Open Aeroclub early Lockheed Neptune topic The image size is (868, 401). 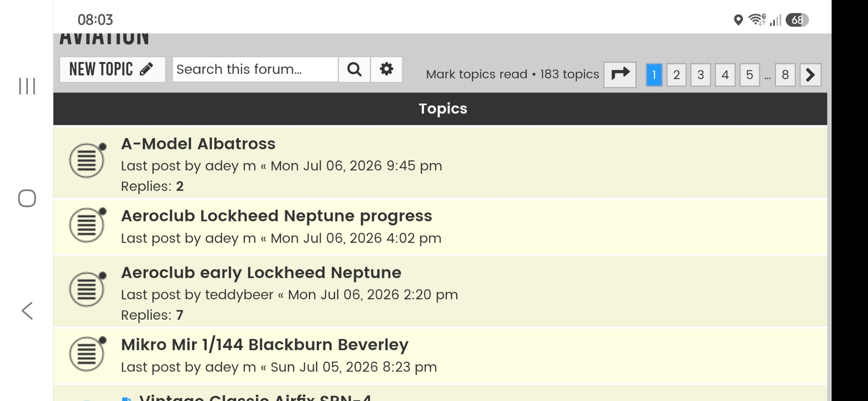click(261, 273)
